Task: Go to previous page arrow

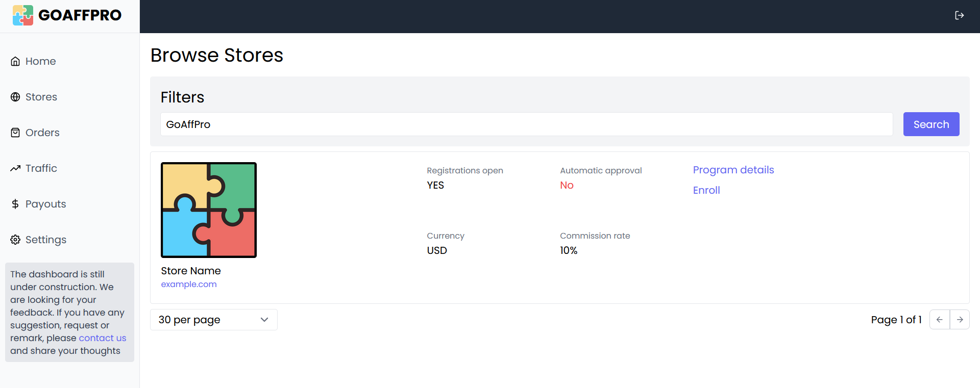Action: point(940,320)
